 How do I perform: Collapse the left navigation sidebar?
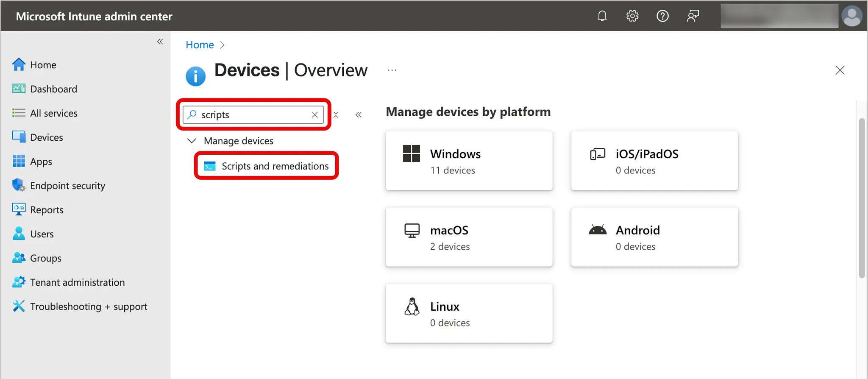(x=160, y=42)
